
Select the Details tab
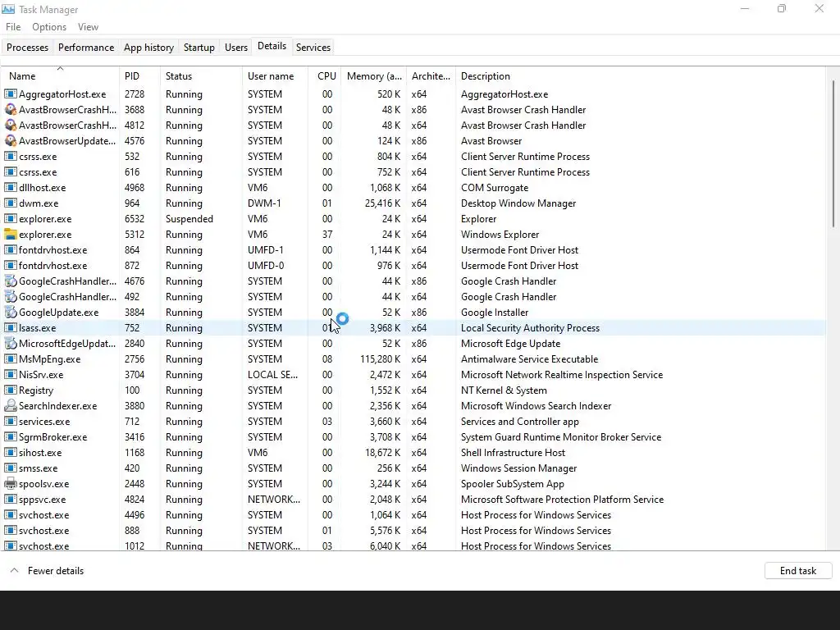point(272,46)
